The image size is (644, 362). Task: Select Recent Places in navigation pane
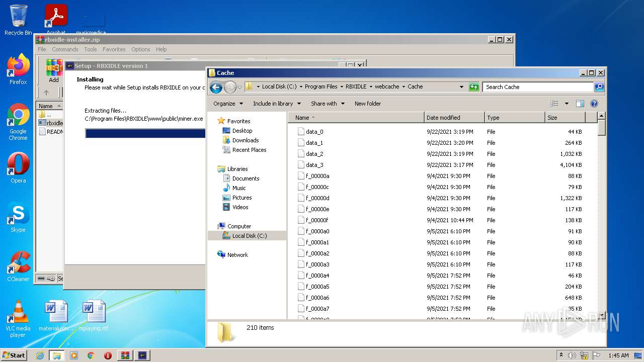pos(249,150)
